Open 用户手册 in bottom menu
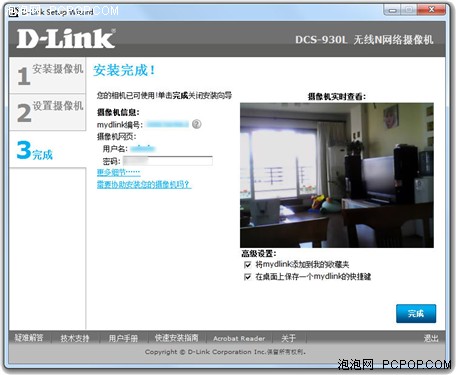 coord(123,338)
